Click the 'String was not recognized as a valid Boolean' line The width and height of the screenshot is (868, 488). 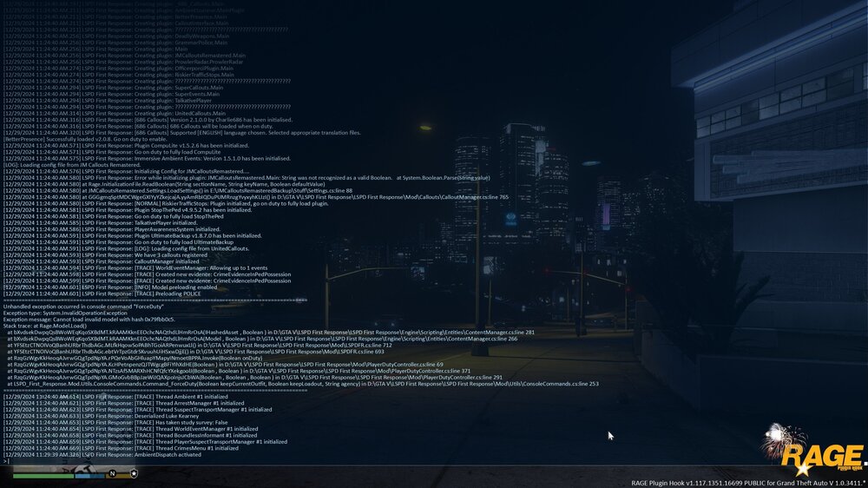pyautogui.click(x=247, y=178)
